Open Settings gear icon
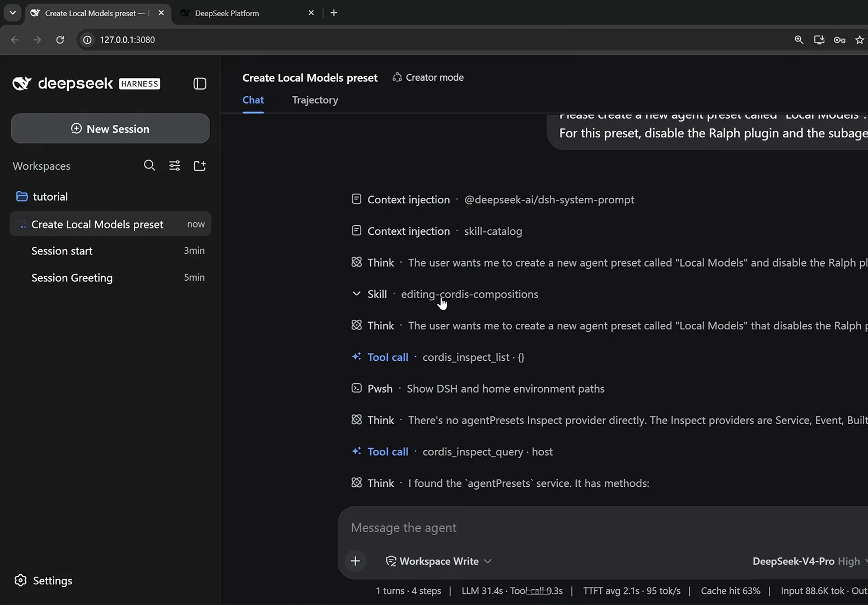 pos(21,580)
